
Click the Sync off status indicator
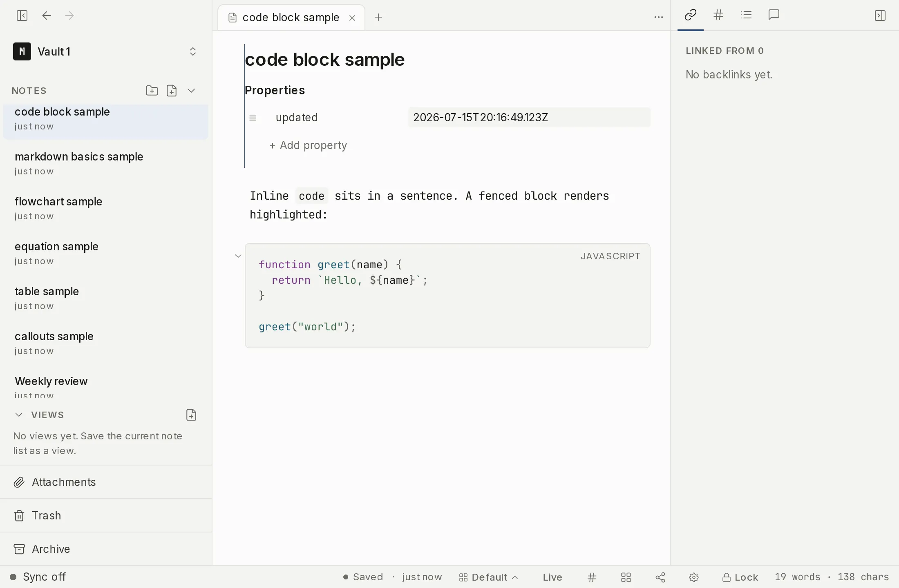pos(38,577)
